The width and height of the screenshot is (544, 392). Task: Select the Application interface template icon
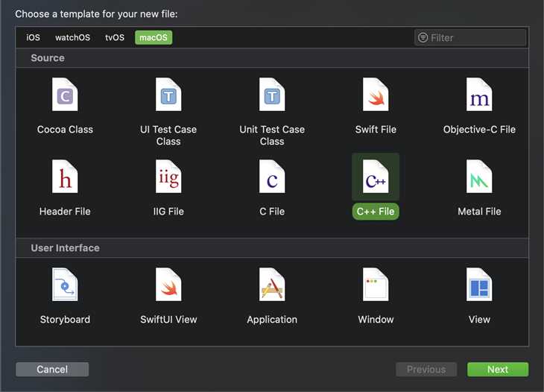tap(272, 285)
